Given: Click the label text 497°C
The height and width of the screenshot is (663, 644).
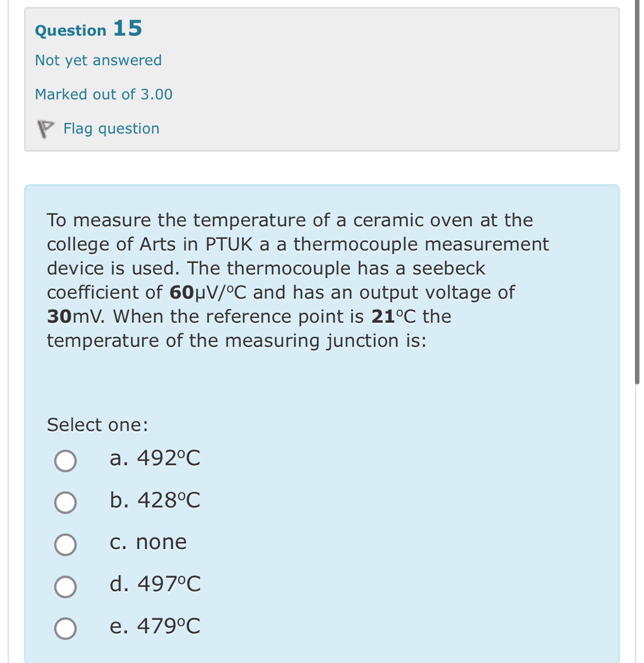Looking at the screenshot, I should pyautogui.click(x=155, y=585).
